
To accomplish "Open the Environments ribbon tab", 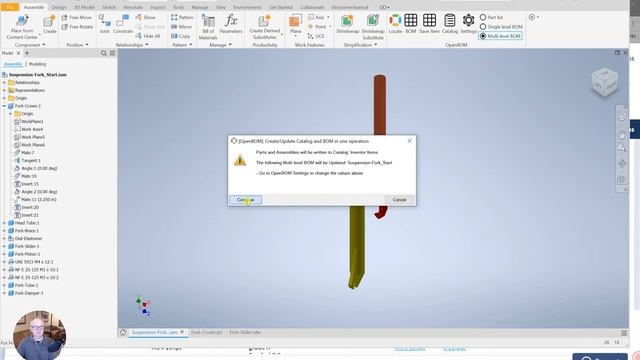I will 247,7.
